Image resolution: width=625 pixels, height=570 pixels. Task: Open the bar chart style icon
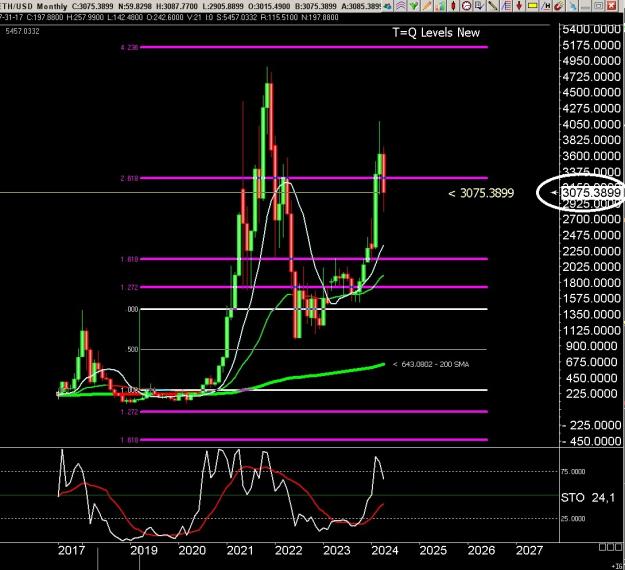click(440, 6)
